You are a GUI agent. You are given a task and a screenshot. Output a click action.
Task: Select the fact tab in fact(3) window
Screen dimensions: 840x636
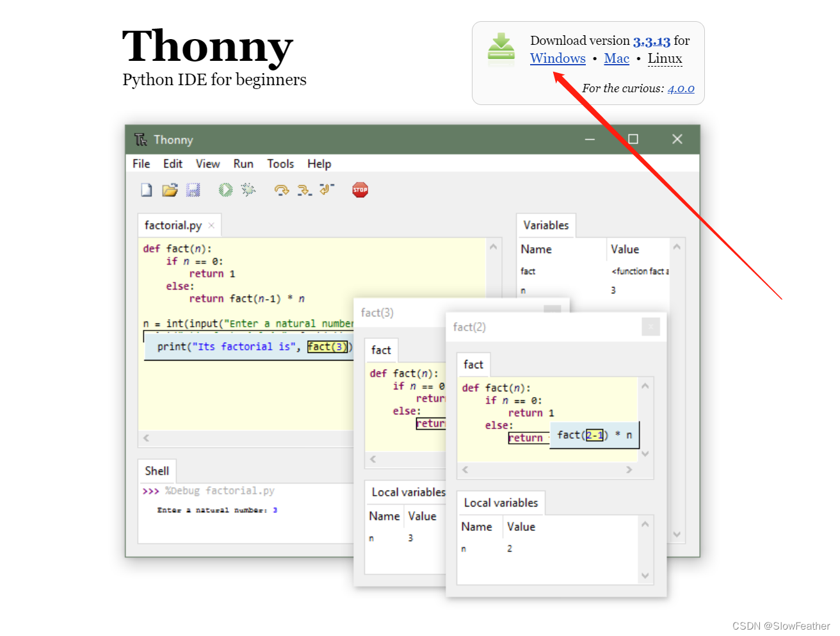coord(381,350)
